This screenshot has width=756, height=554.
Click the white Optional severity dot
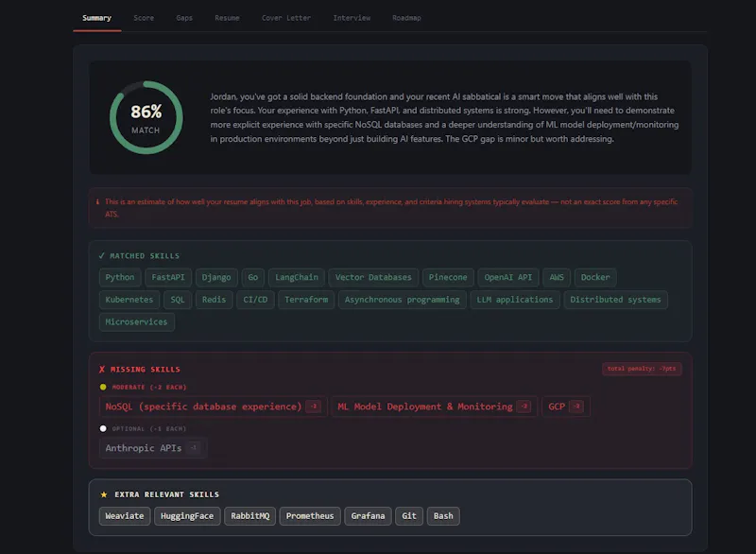[x=103, y=428]
